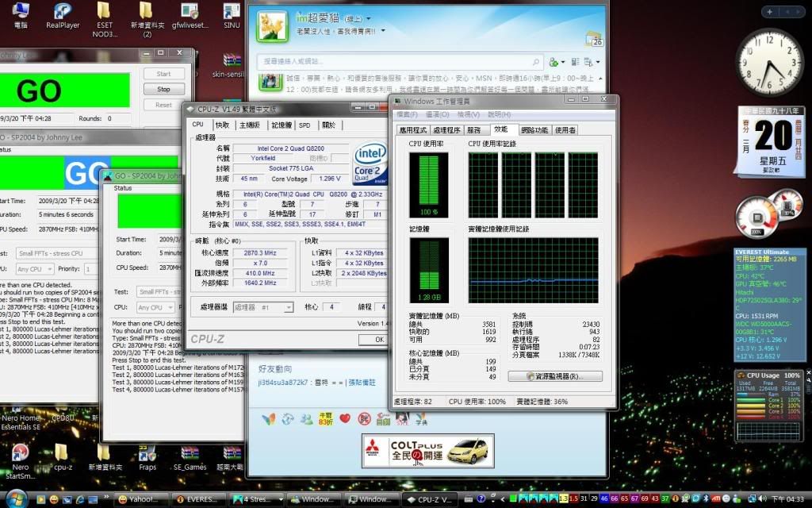The height and width of the screenshot is (508, 812).
Task: Open the RealPlayer desktop icon
Action: [63, 16]
